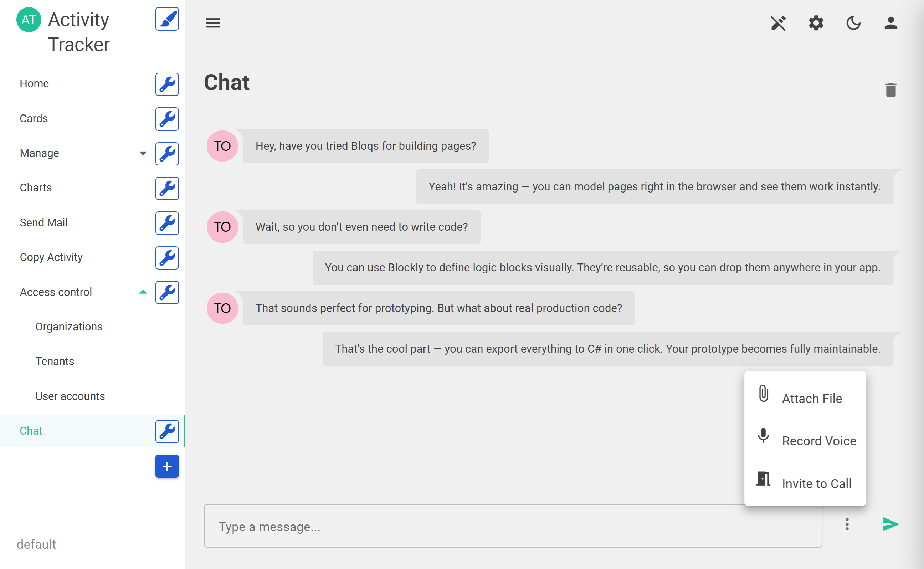
Task: Click the Type a message input field
Action: [512, 526]
